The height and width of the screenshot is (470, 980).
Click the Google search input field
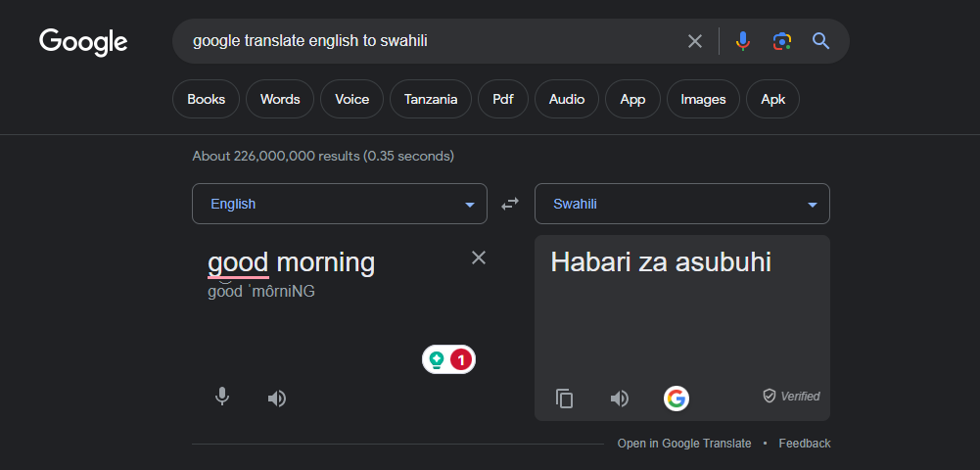431,41
